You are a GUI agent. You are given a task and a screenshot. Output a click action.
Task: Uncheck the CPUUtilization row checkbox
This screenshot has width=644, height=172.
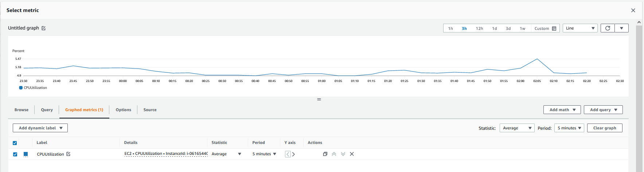(x=15, y=154)
